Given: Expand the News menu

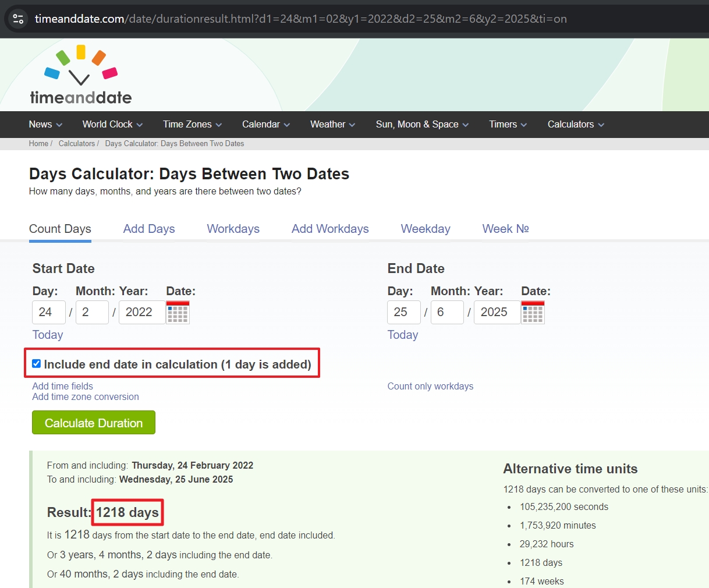Looking at the screenshot, I should (45, 124).
